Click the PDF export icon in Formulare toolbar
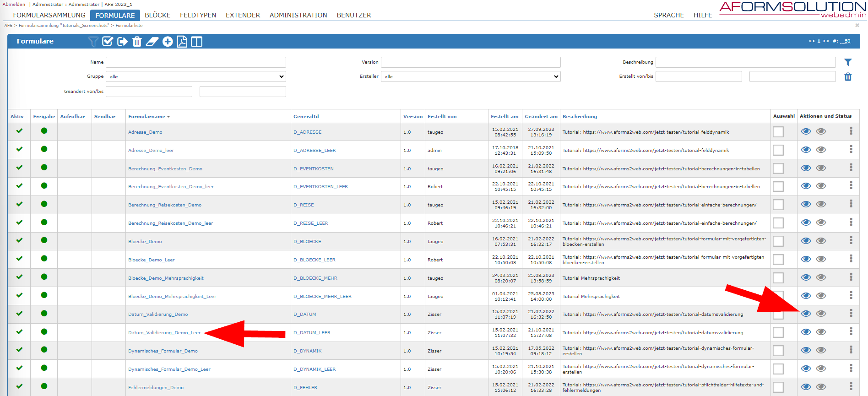Screen dimensions: 868x396 coord(182,42)
